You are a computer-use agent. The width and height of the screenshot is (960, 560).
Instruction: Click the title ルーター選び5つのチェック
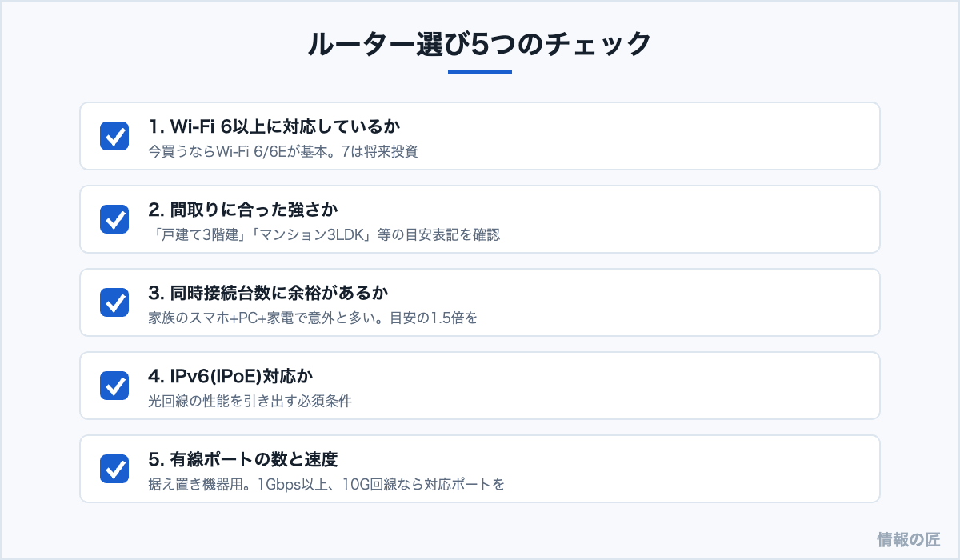coord(480,45)
